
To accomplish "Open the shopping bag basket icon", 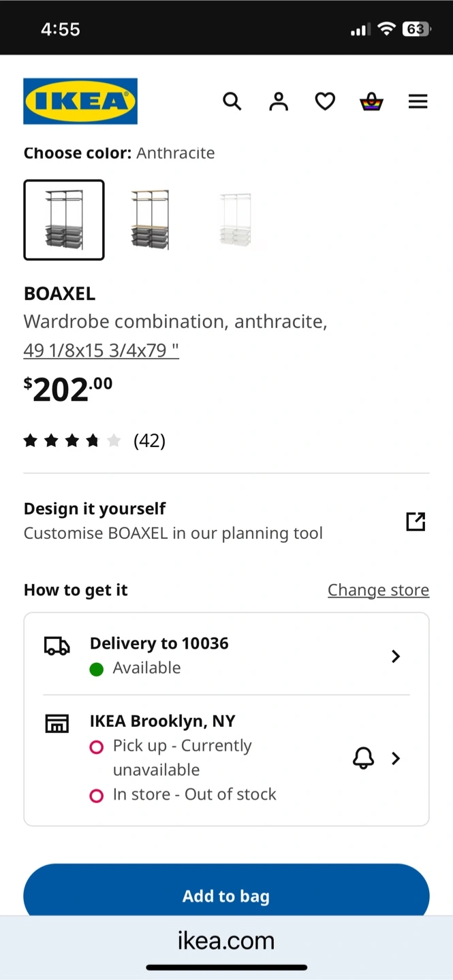I will [x=371, y=102].
